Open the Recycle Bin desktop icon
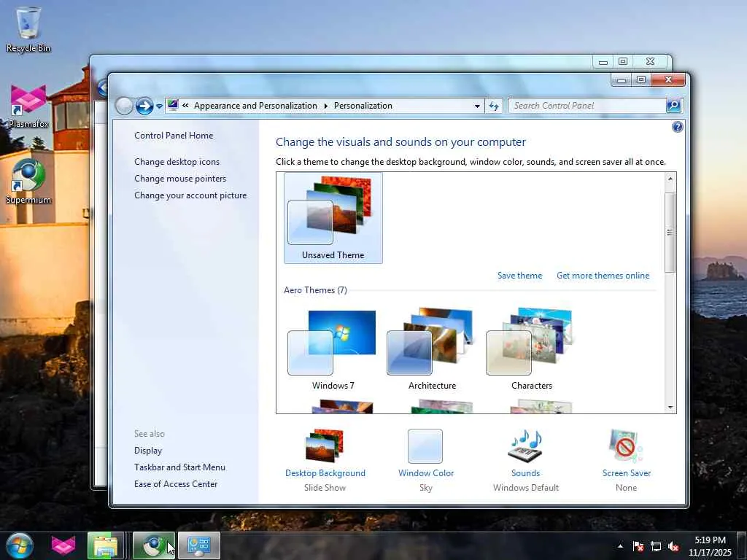The height and width of the screenshot is (560, 747). (x=28, y=29)
